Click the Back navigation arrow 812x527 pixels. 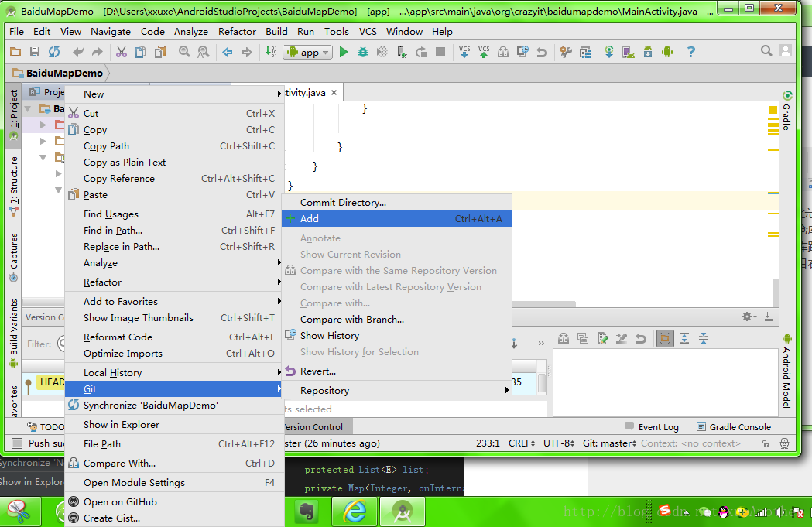228,52
